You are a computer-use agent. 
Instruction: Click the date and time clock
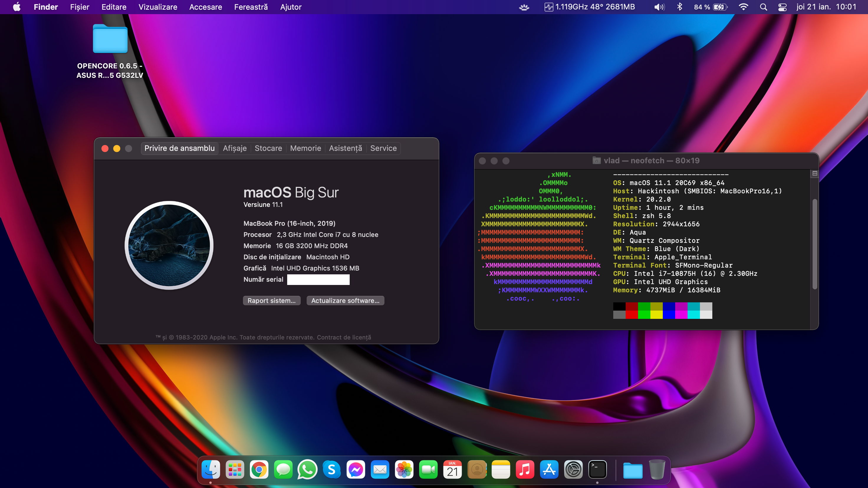(x=826, y=7)
